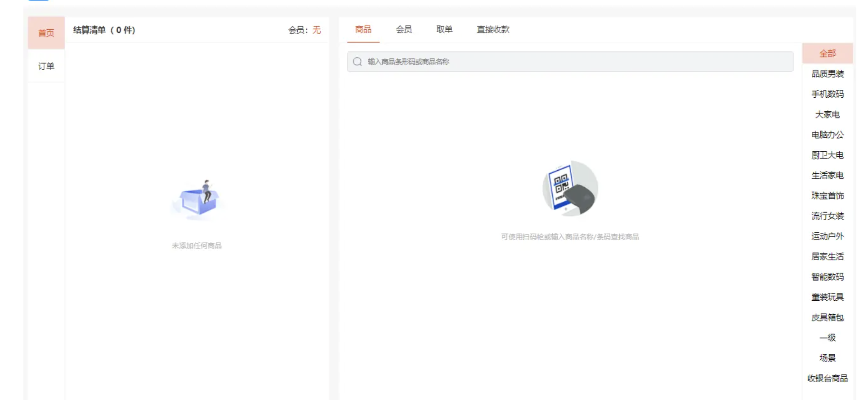This screenshot has width=868, height=407.
Task: Click the 结算清单 (0 件) heading
Action: coord(104,30)
